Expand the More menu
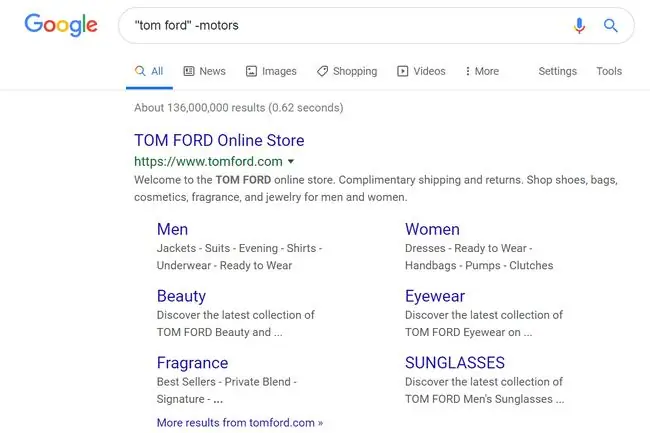Screen dimensions: 650x433 point(482,71)
